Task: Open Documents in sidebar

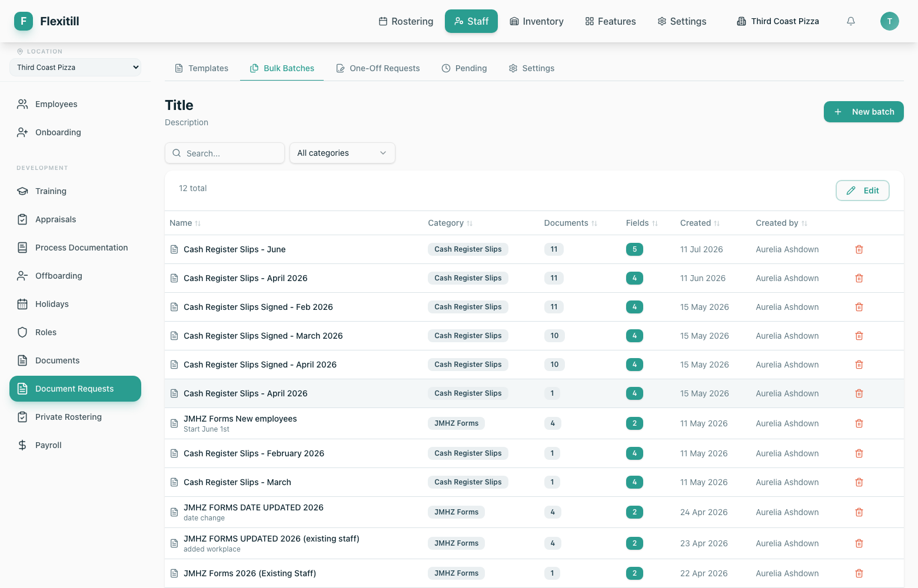Action: tap(75, 360)
